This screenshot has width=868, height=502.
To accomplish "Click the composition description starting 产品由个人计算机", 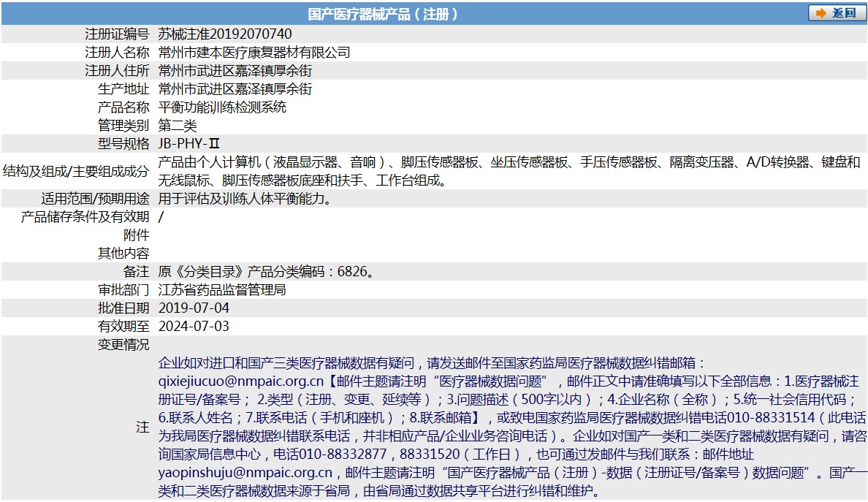I will [x=509, y=171].
